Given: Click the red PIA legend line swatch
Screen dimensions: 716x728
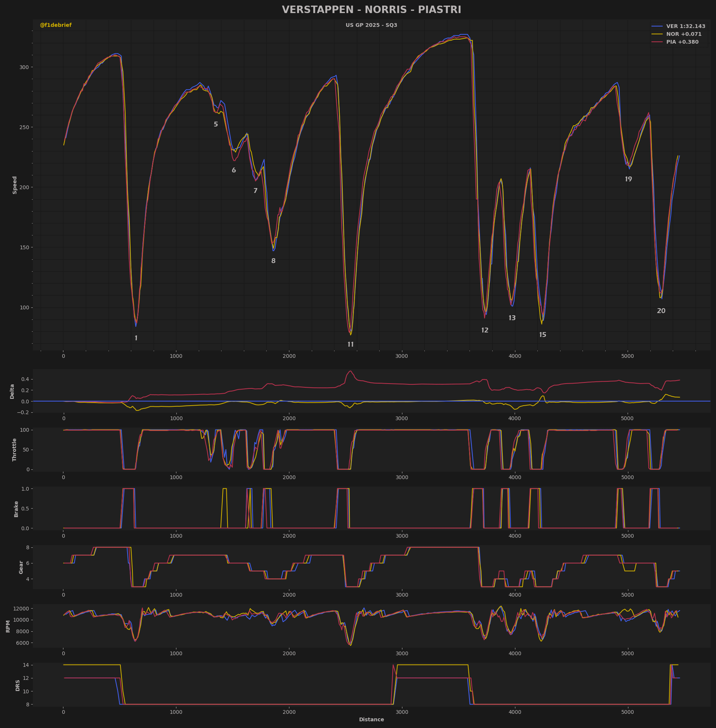Looking at the screenshot, I should 657,42.
